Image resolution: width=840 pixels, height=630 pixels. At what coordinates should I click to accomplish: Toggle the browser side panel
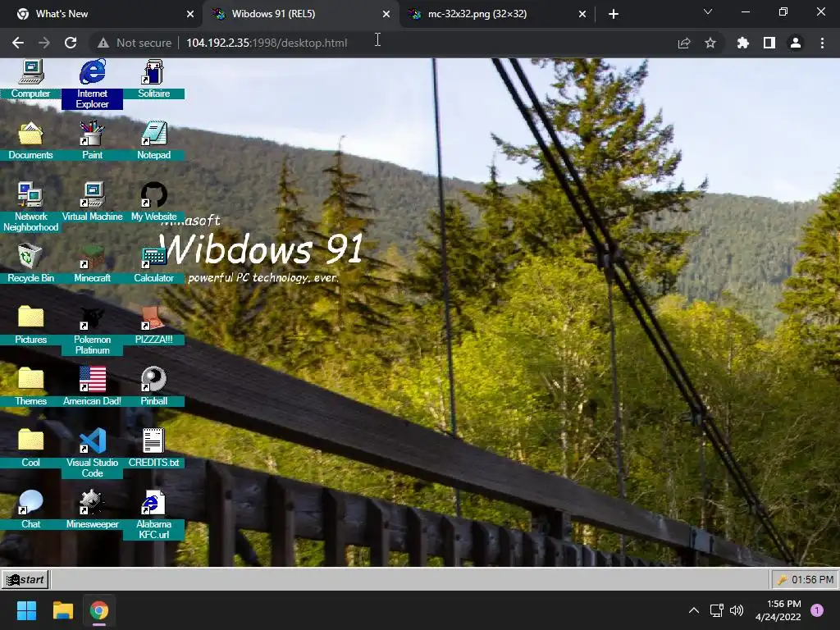click(x=769, y=43)
